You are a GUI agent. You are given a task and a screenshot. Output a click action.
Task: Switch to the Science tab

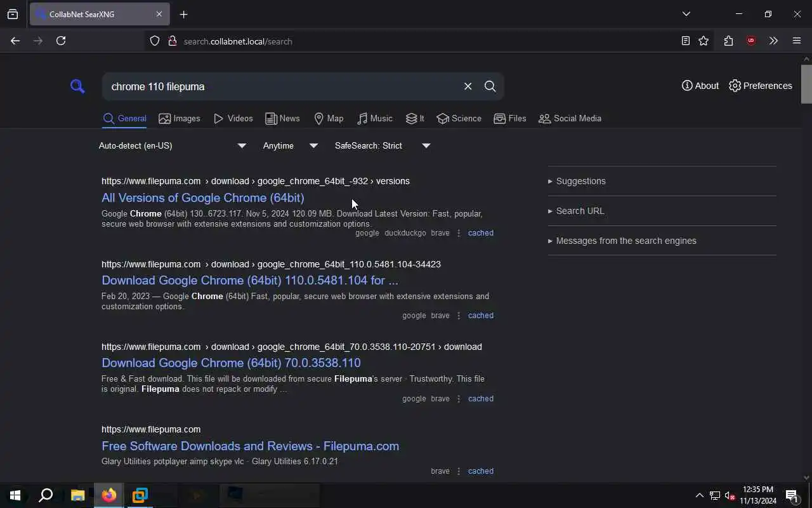[x=459, y=119]
